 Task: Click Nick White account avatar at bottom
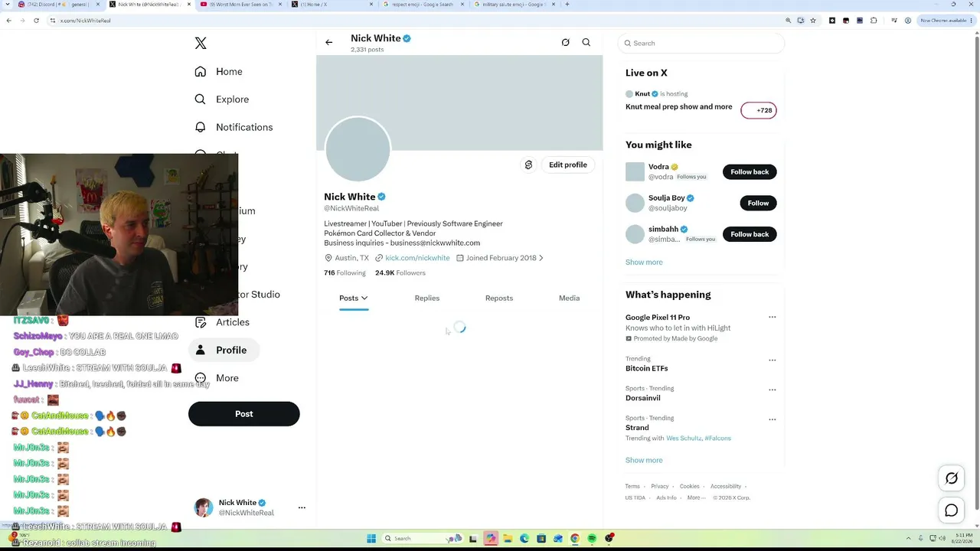pyautogui.click(x=204, y=507)
